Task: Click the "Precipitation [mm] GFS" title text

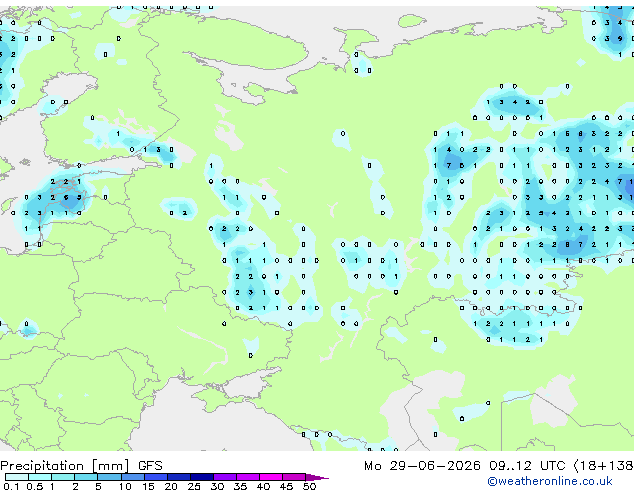Action: [x=81, y=466]
